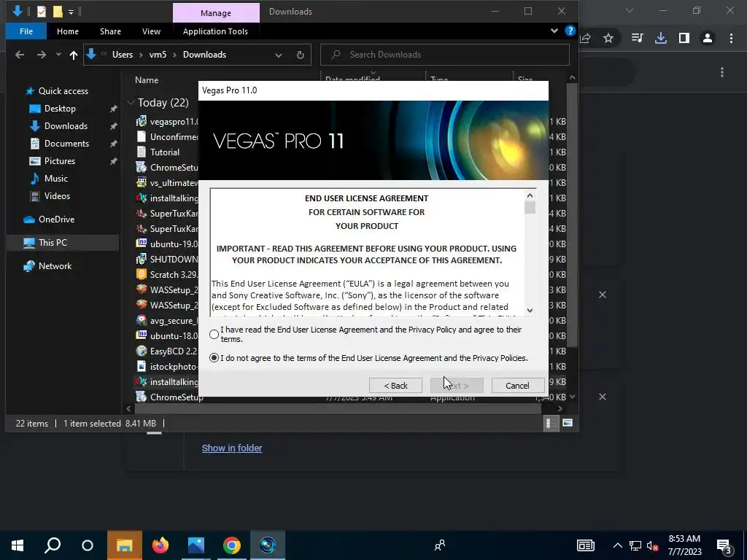Viewport: 747px width, 560px height.
Task: Select the agree to License Agreement radio button
Action: click(x=214, y=334)
